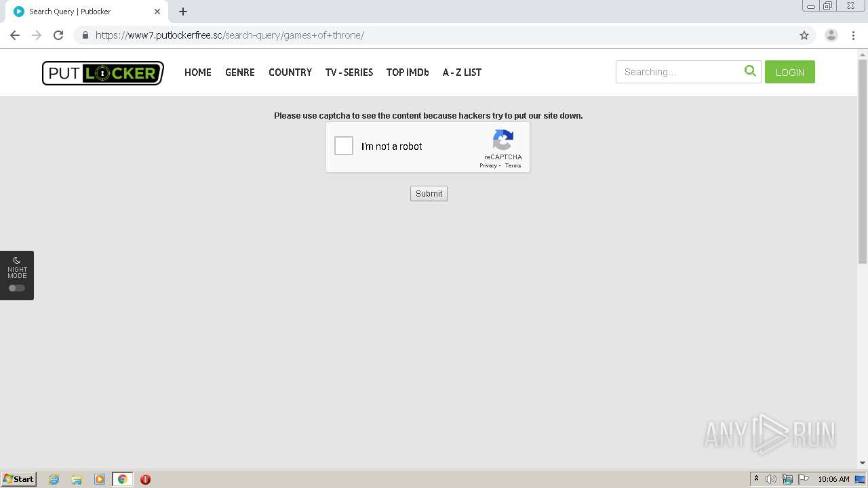Click the reCAPTCHA logo
The image size is (868, 488).
point(503,140)
